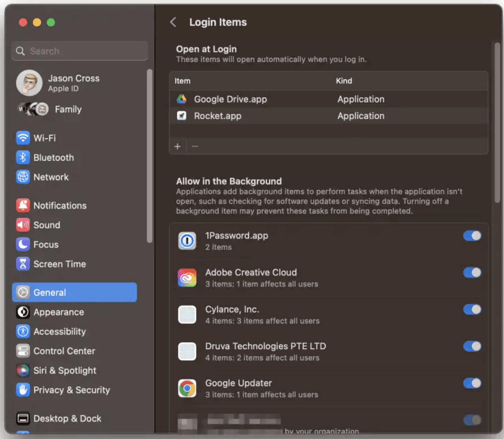The width and height of the screenshot is (504, 439).
Task: Select Sound in the sidebar
Action: [x=74, y=225]
